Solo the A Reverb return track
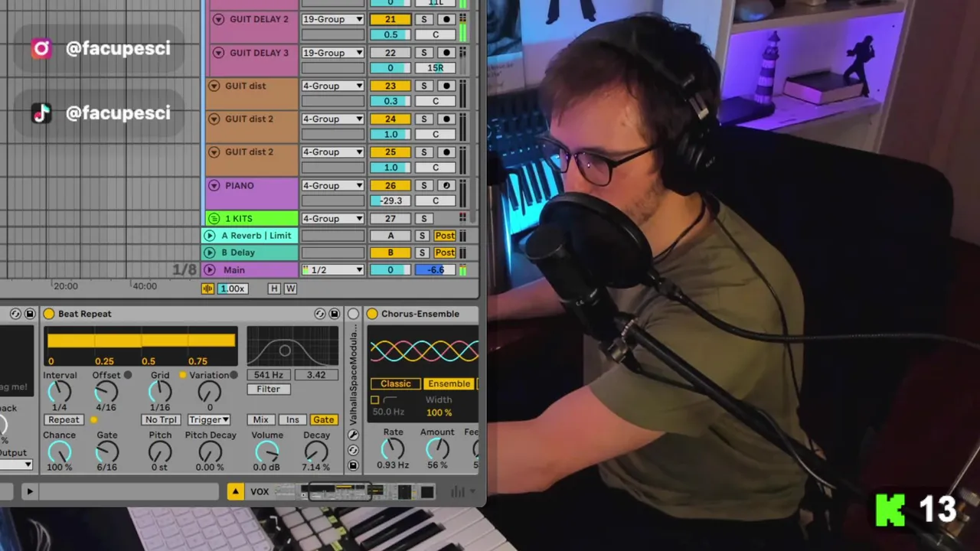 click(x=422, y=236)
